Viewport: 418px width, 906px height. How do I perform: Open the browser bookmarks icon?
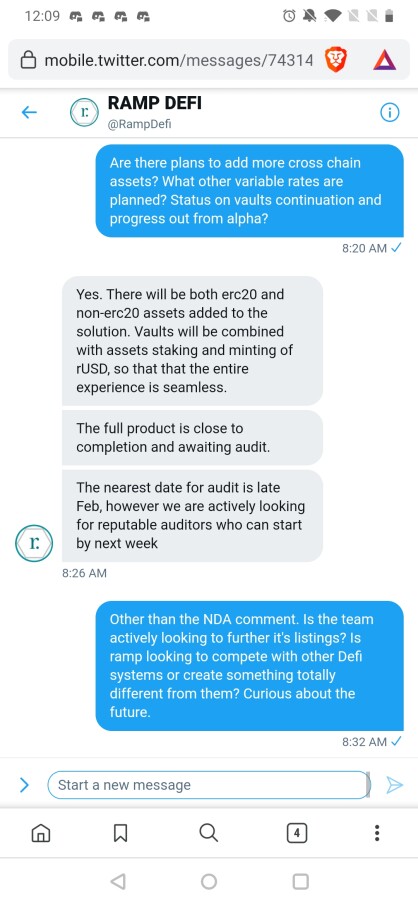point(120,833)
